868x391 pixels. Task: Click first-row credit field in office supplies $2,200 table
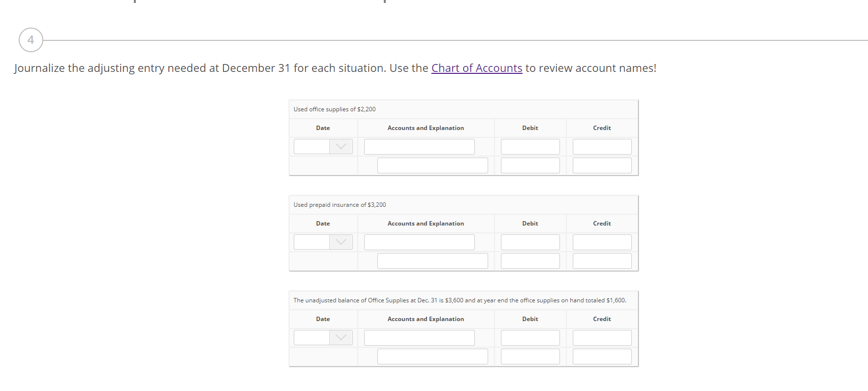(602, 146)
